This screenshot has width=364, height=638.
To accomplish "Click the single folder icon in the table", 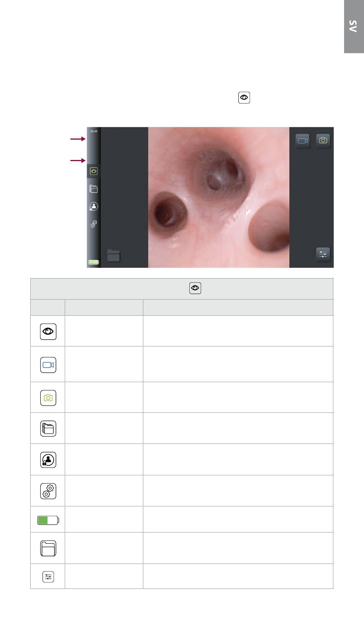I will point(48,549).
